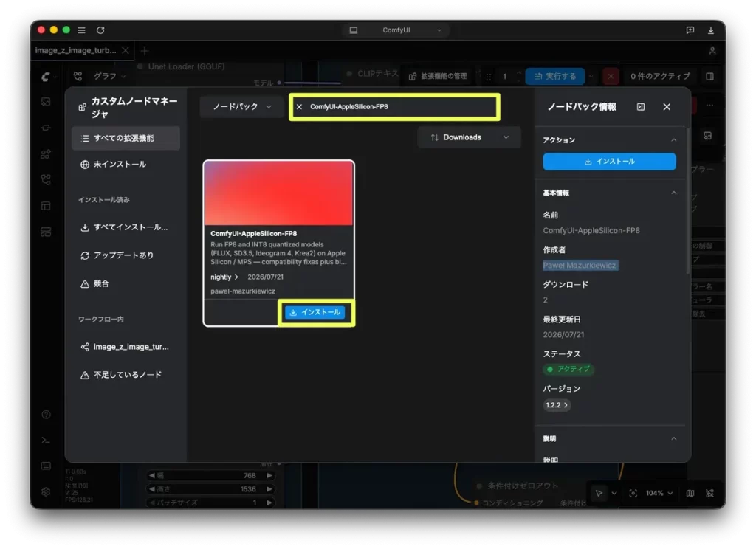Select アップデートあり filter
This screenshot has height=549, width=756.
click(x=126, y=255)
